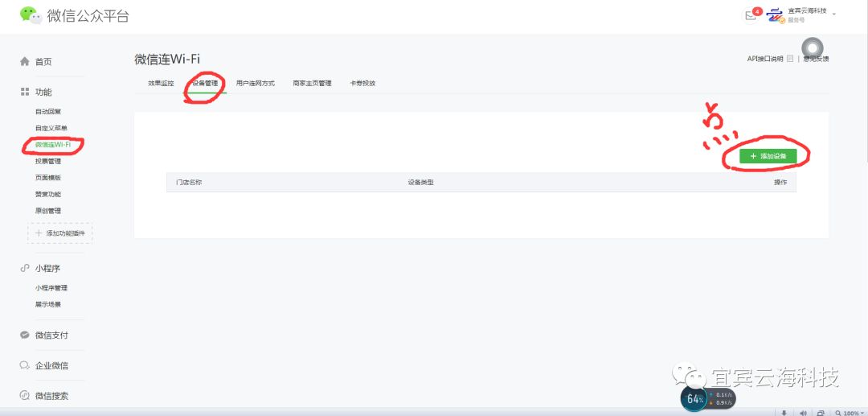
Task: Switch to the 用户连网方式 tab
Action: [x=256, y=84]
